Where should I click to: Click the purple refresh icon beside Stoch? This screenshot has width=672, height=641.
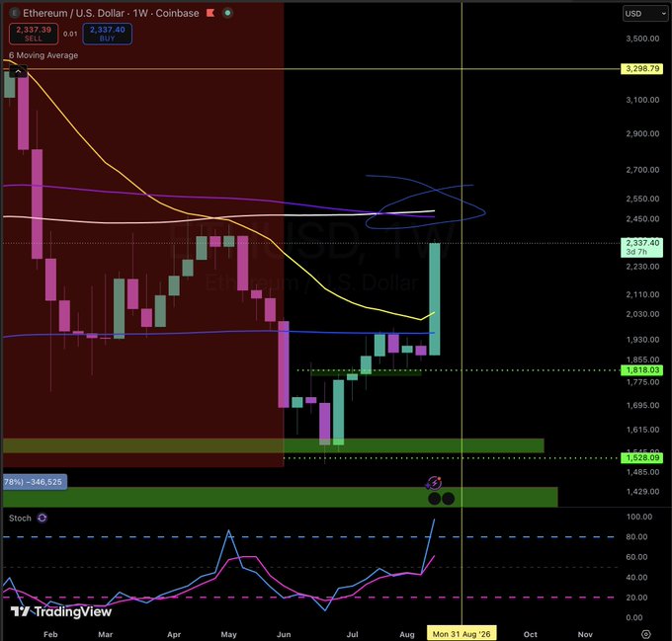tap(42, 519)
